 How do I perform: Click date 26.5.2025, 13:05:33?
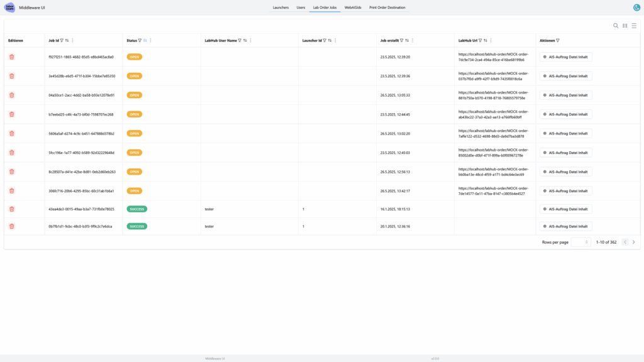click(395, 96)
